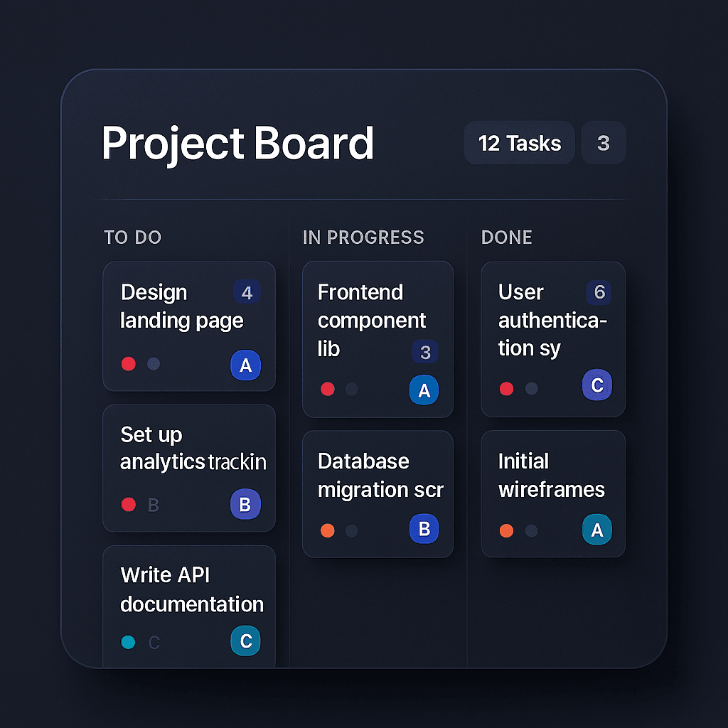Screen dimensions: 728x728
Task: Select avatar A on Initial wireframes card
Action: click(596, 530)
